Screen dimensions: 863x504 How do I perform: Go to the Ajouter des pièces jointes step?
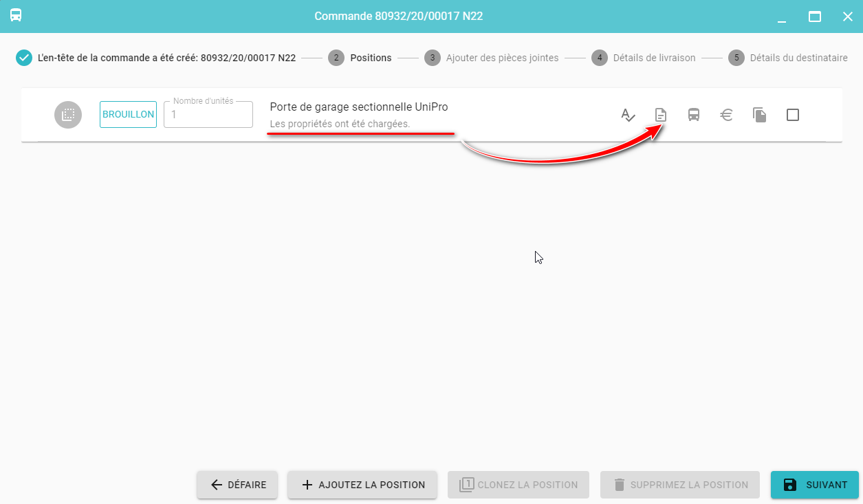tap(491, 58)
